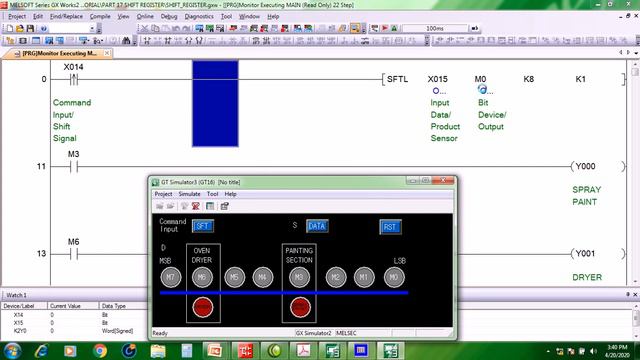
Task: Cut selection with scissors icon
Action: 144,28
